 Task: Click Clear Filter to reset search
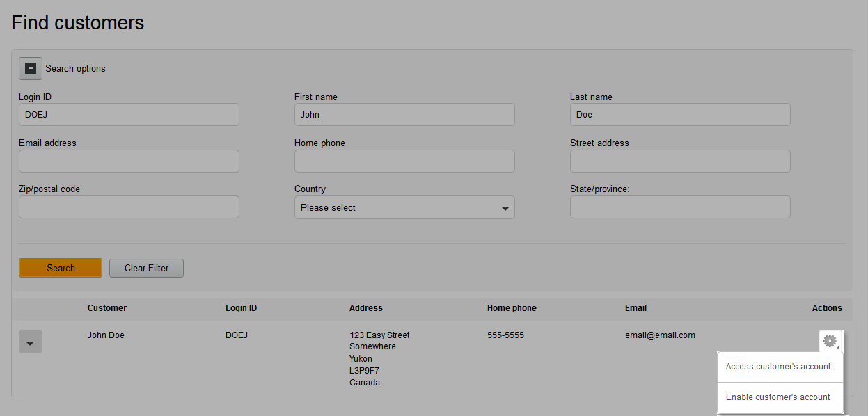(x=146, y=268)
